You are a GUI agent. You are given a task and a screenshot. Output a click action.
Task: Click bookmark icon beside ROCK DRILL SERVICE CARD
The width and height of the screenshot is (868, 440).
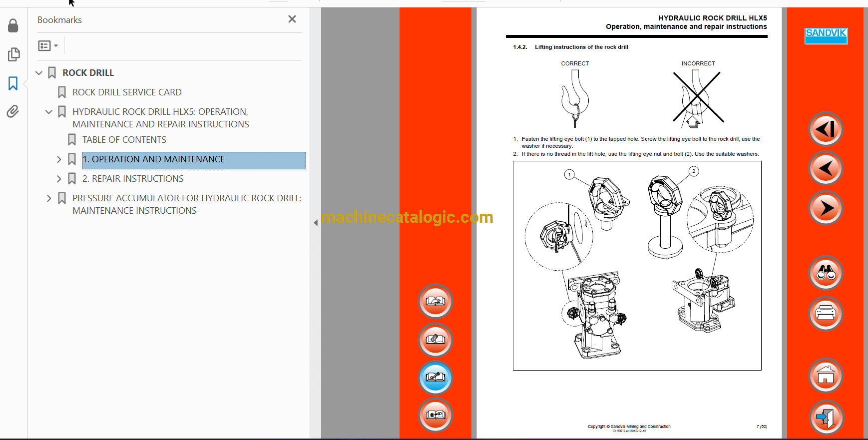pos(62,92)
